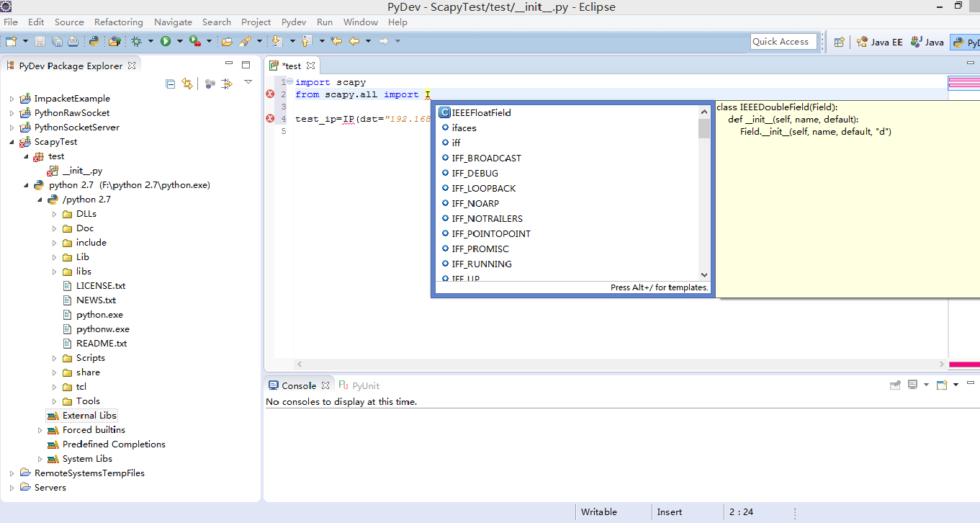
Task: Switch to Java perspective
Action: point(927,42)
